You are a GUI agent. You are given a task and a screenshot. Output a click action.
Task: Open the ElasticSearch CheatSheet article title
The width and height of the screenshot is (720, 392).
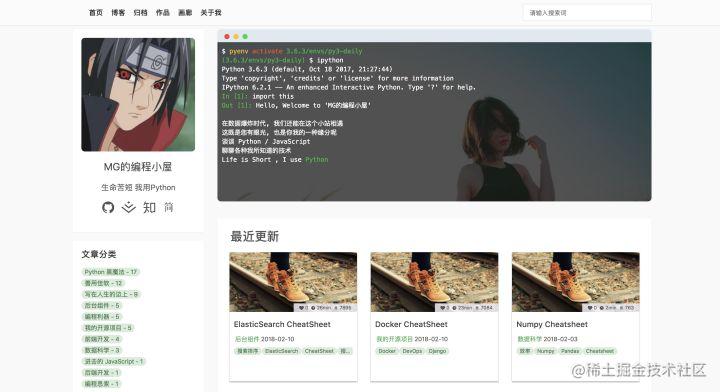[282, 324]
